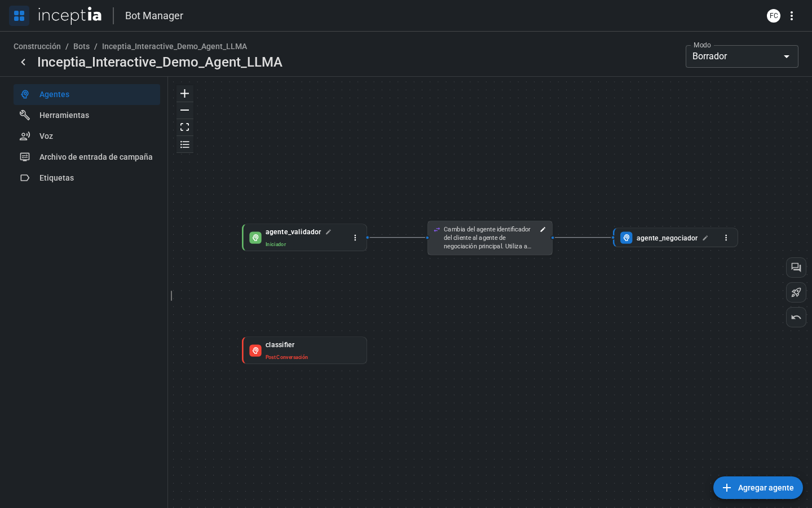Viewport: 812px width, 508px height.
Task: Open agente_validador three-dot menu
Action: tap(355, 238)
